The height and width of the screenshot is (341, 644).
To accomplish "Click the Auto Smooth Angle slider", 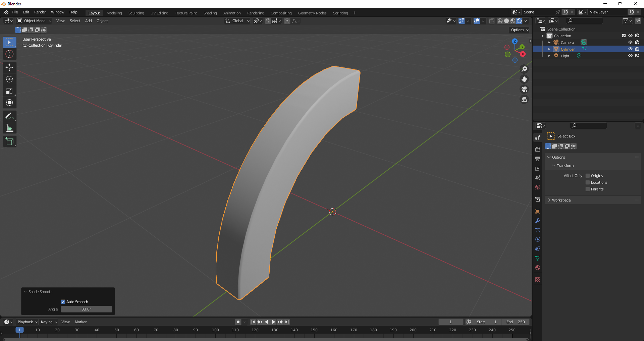I will [x=86, y=309].
